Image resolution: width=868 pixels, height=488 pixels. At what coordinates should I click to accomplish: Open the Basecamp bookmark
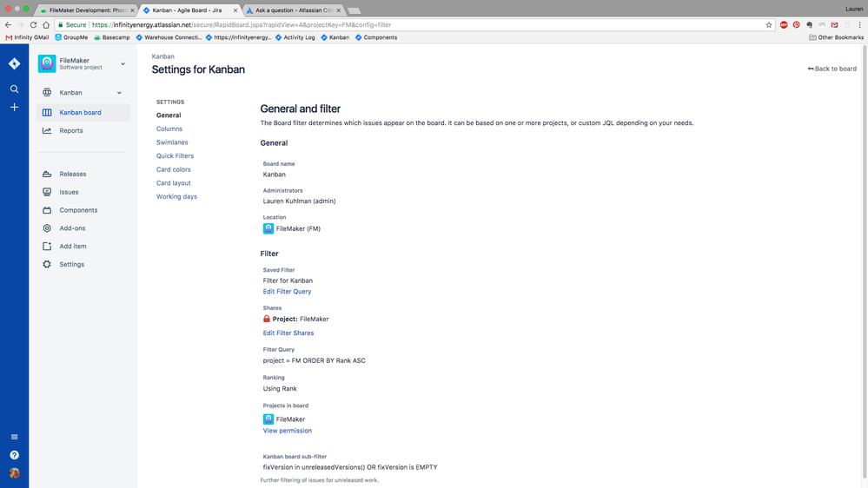(x=112, y=37)
